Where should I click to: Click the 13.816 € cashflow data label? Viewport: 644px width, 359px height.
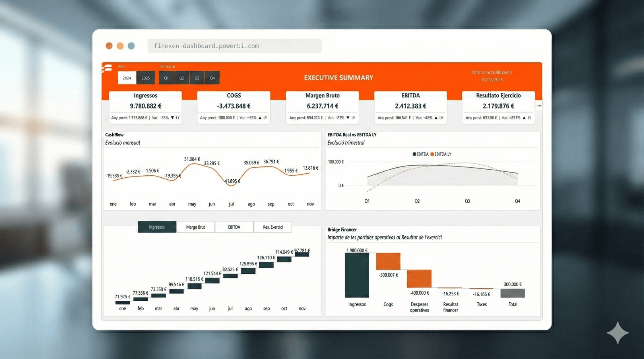[311, 168]
